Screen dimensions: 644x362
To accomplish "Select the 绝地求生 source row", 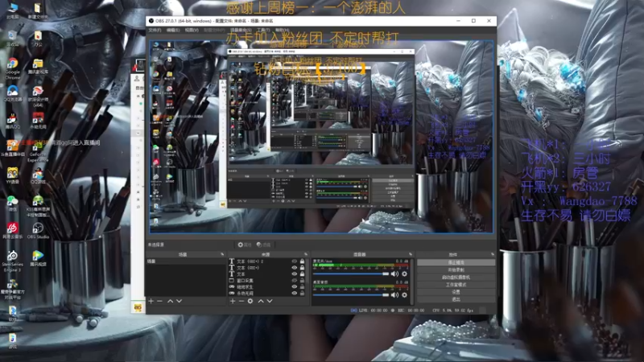I will click(x=267, y=287).
